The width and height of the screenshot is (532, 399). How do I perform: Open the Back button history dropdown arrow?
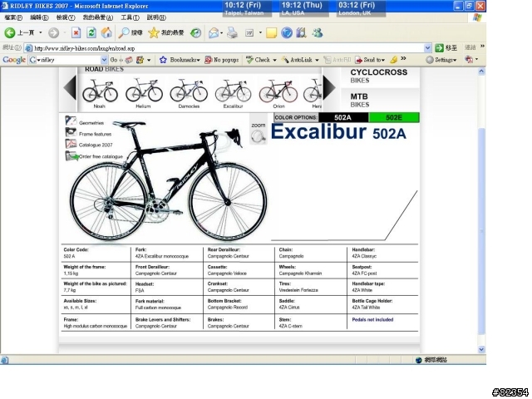[41, 32]
